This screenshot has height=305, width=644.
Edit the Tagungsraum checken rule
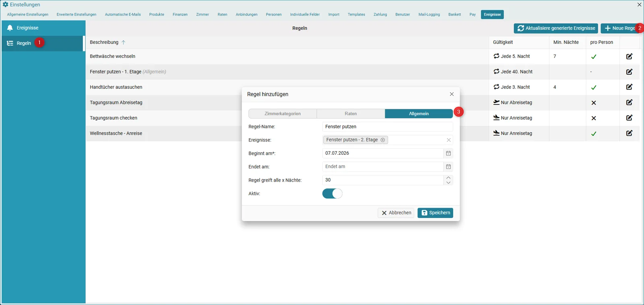click(629, 118)
